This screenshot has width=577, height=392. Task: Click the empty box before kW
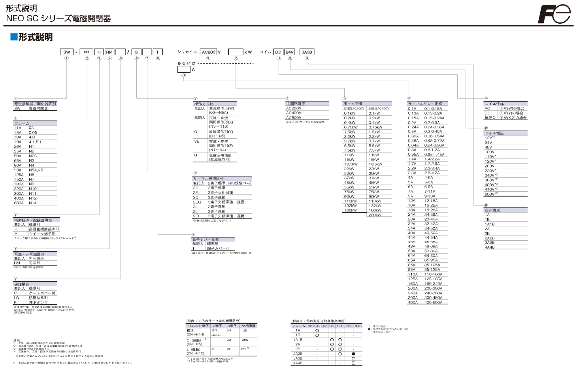point(236,52)
